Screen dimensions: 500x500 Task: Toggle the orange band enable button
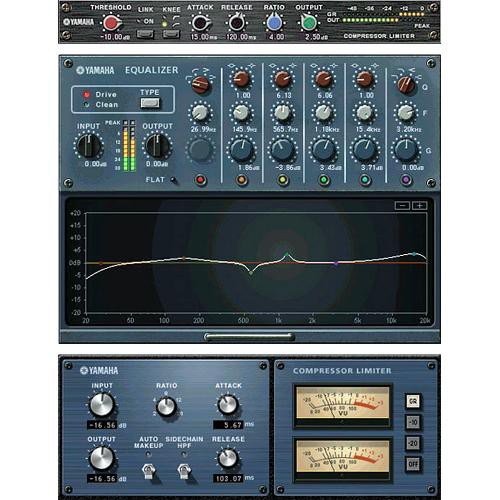click(x=242, y=180)
